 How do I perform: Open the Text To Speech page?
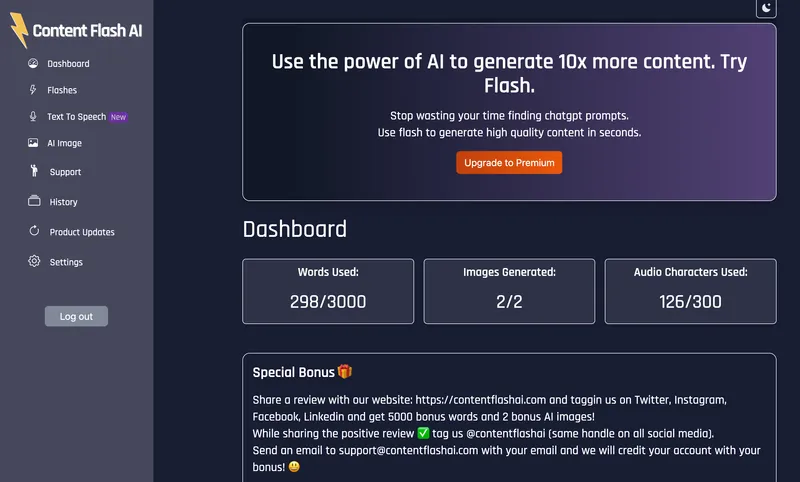(77, 117)
